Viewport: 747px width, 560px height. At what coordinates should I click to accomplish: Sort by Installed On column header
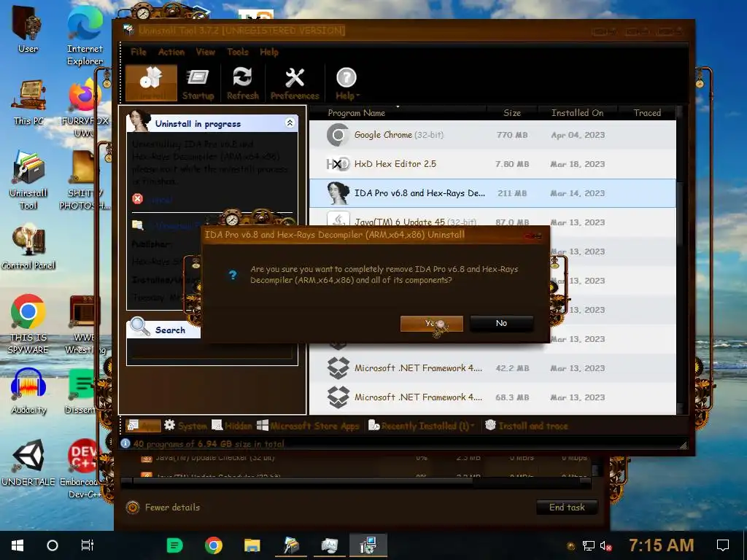pyautogui.click(x=578, y=113)
